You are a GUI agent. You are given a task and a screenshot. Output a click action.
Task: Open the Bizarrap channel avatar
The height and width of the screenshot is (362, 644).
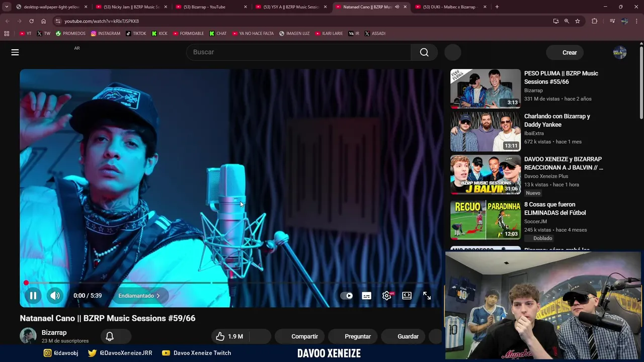click(28, 336)
